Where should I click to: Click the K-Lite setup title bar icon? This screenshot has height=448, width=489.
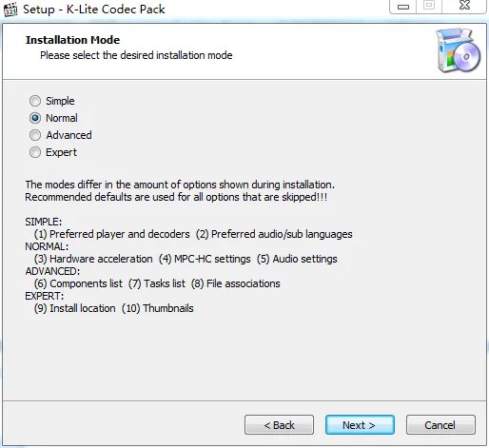pos(10,9)
